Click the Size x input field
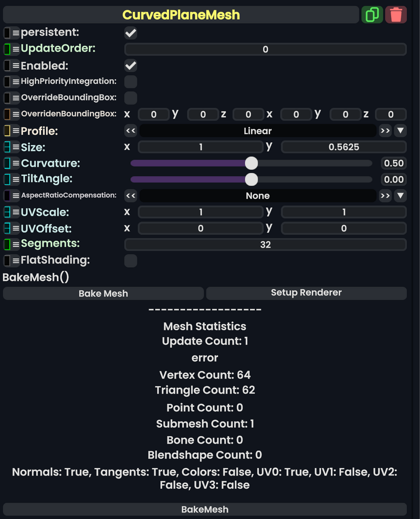 point(201,146)
